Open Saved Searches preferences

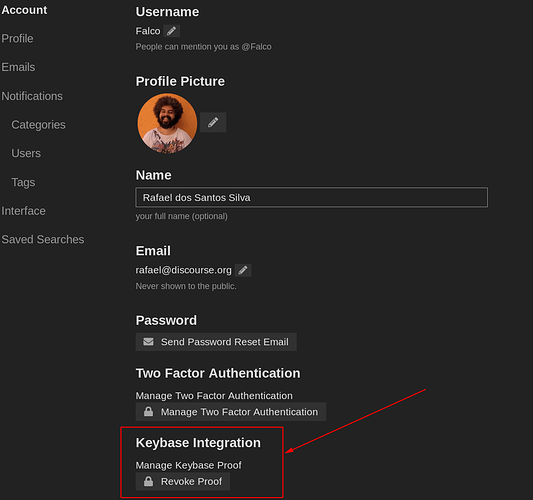(x=43, y=239)
